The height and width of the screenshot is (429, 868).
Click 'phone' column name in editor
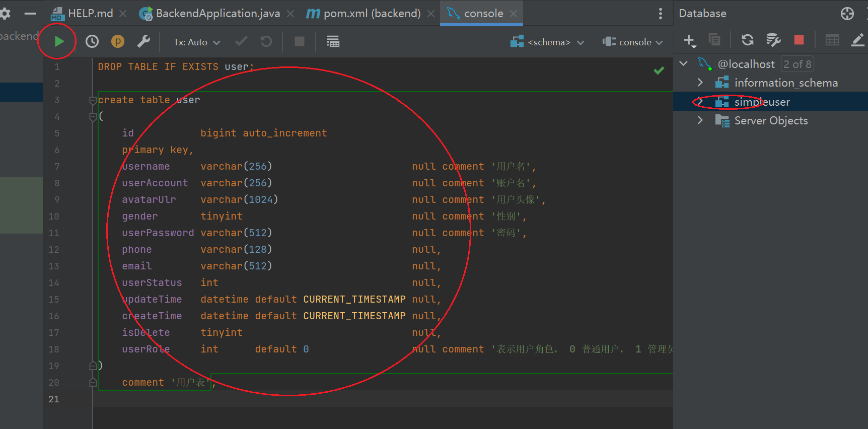point(137,249)
